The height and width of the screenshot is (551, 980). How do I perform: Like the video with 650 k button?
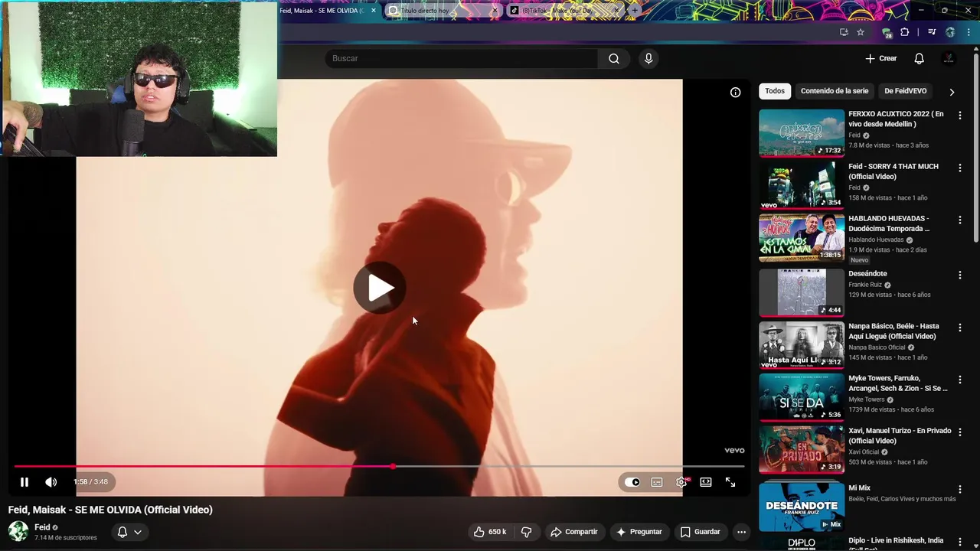tap(490, 532)
